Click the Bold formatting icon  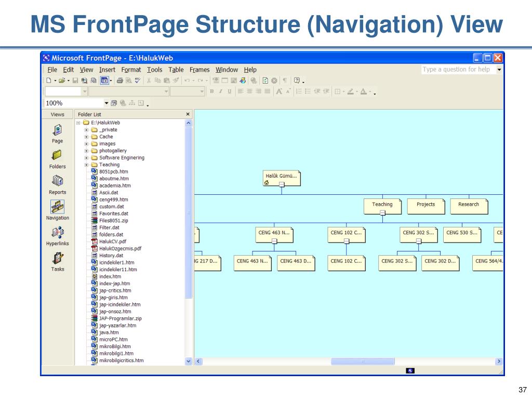pos(212,91)
